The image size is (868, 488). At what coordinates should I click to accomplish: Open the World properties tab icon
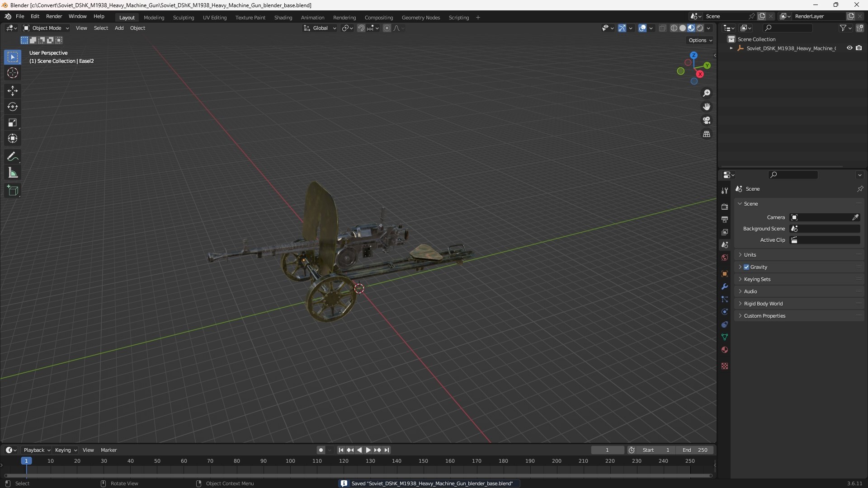point(725,258)
